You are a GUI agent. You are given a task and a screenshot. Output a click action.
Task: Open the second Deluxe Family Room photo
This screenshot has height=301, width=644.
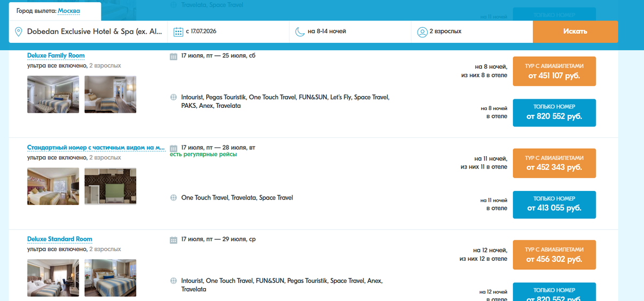110,94
